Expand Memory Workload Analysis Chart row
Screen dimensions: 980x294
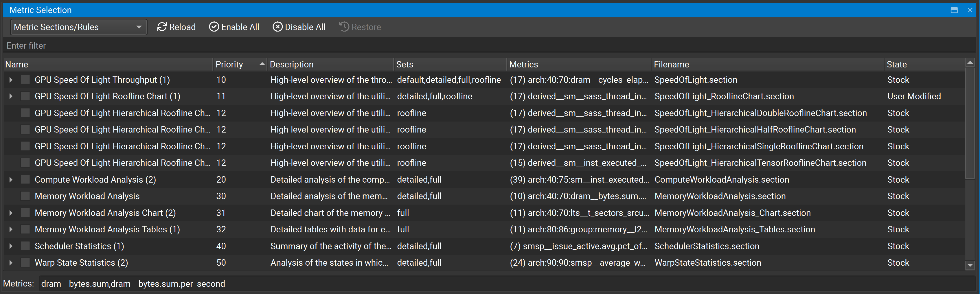pyautogui.click(x=11, y=213)
